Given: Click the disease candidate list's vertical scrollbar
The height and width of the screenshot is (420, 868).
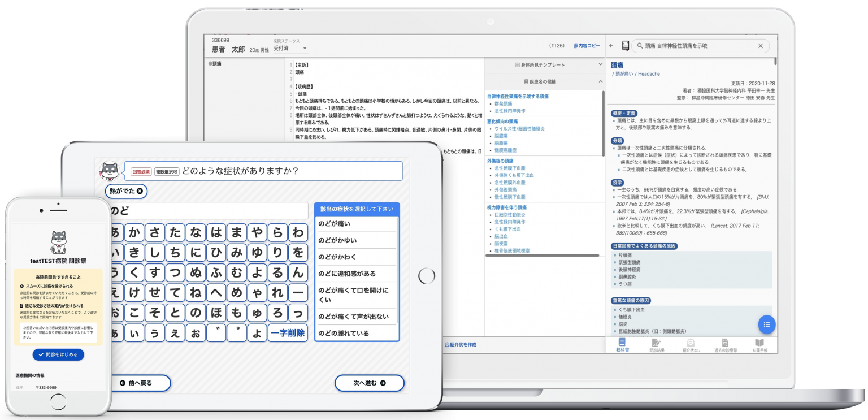Looking at the screenshot, I should (602, 123).
